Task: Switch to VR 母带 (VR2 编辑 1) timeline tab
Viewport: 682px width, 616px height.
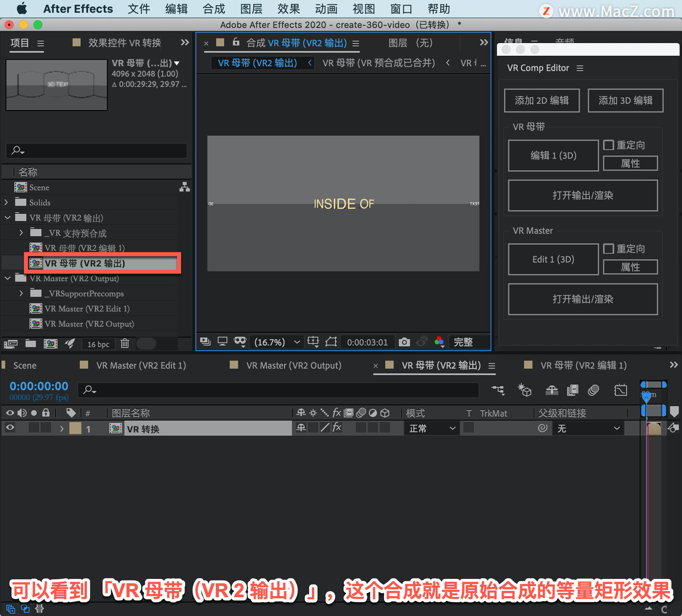Action: 583,365
